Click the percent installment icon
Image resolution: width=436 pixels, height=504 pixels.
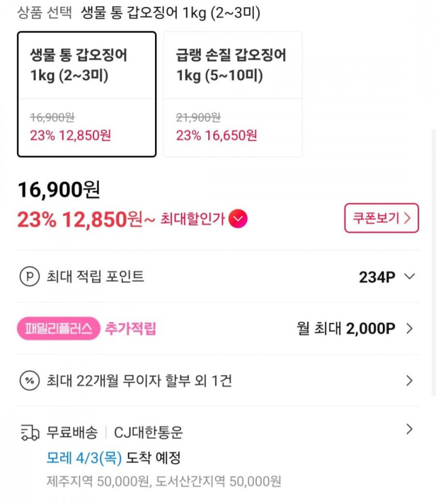[x=29, y=381]
